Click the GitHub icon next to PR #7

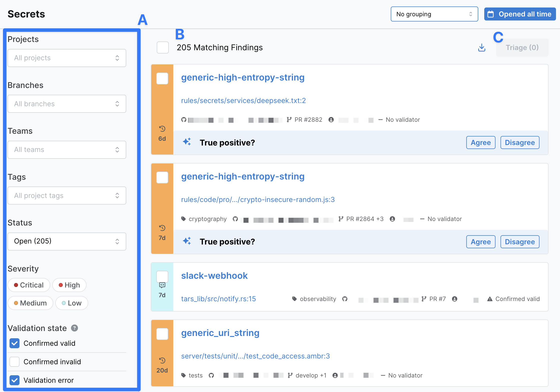click(345, 299)
